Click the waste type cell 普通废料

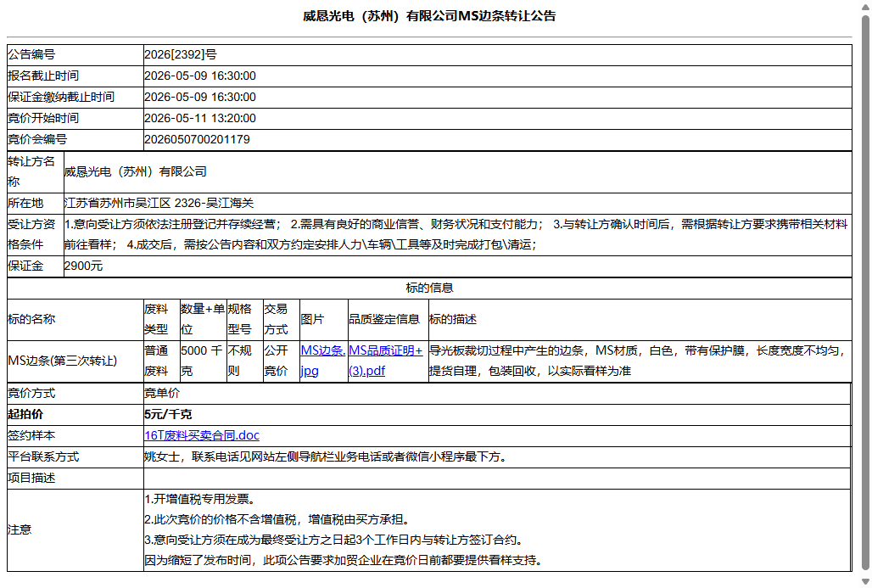[x=160, y=361]
